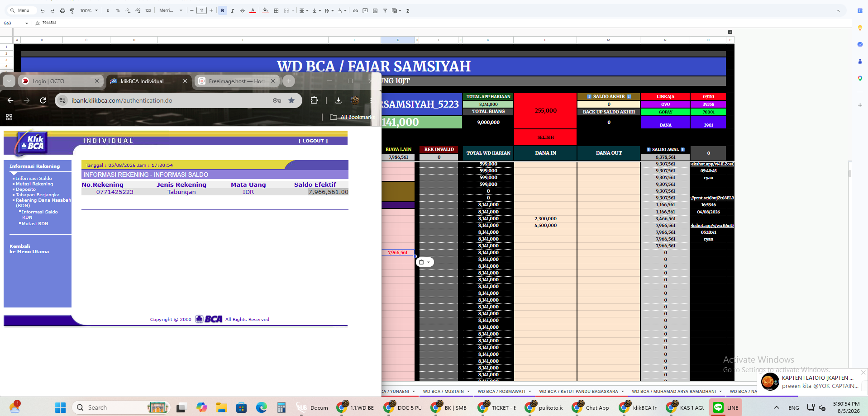Open the saved password key icon
Screen dimensions: 868x416
pyautogui.click(x=277, y=100)
